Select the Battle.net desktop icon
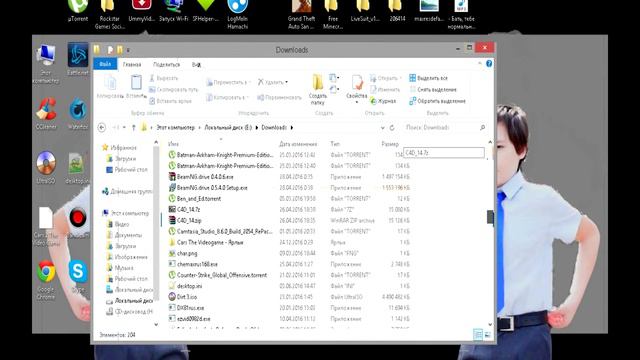Image resolution: width=640 pixels, height=360 pixels. pos(78,59)
